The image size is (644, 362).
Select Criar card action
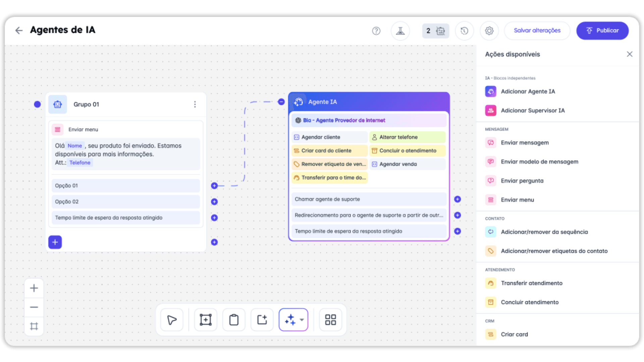coord(506,335)
